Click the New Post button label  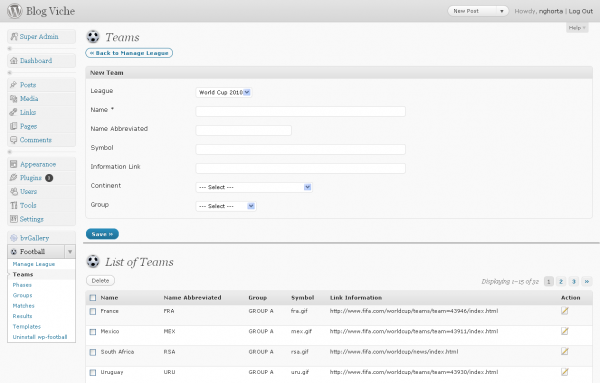click(x=466, y=11)
